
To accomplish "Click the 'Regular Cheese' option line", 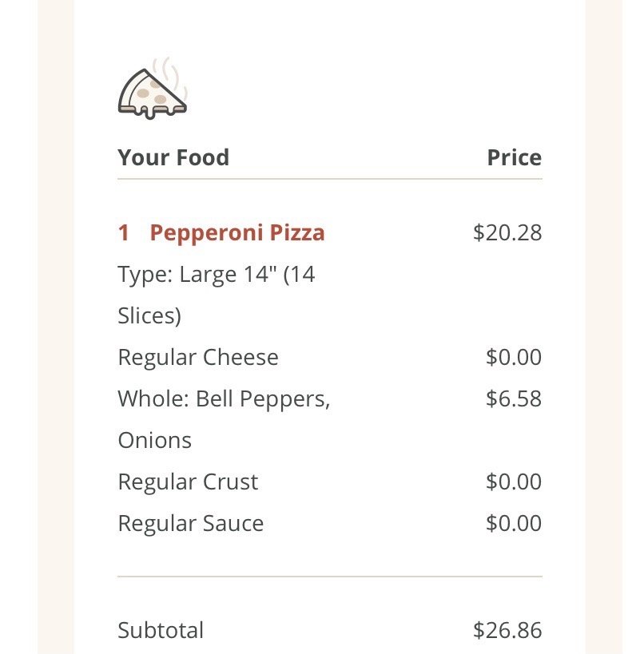I will (198, 357).
